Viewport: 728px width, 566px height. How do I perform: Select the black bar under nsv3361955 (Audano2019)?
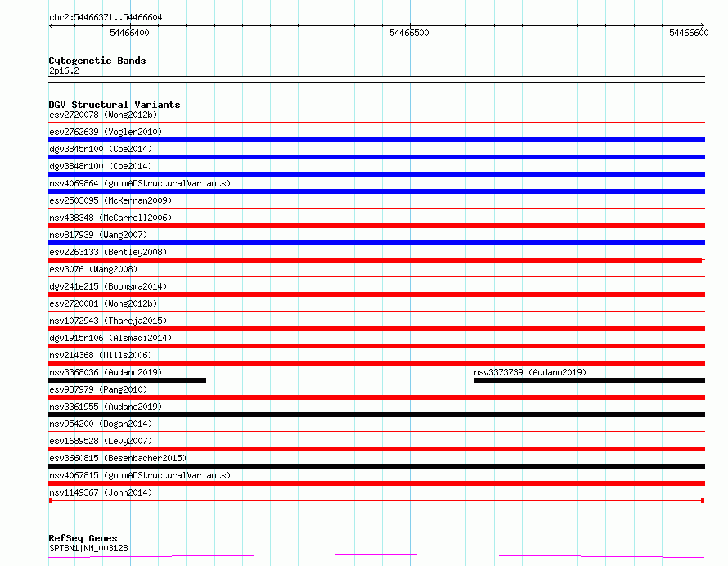376,415
